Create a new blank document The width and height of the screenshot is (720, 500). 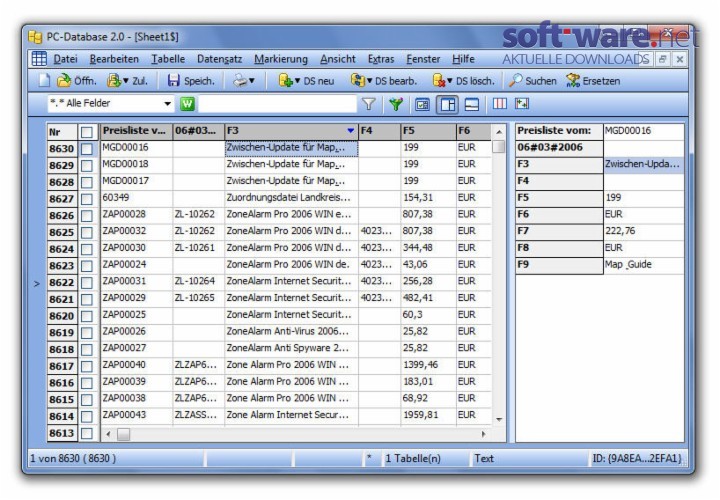pos(44,81)
